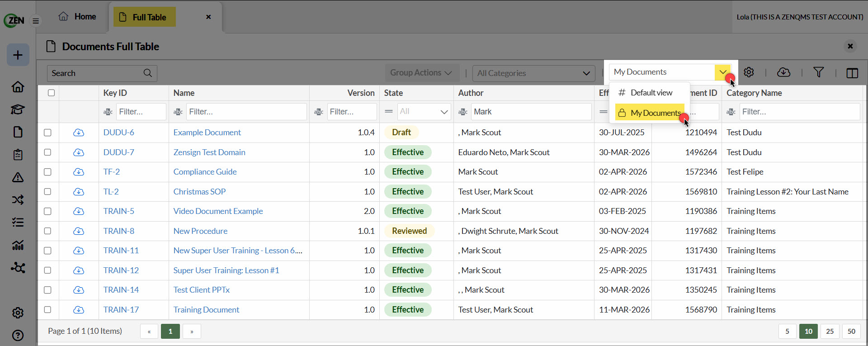Open the home icon in left sidebar
Screen dimensions: 868x346
[18, 87]
